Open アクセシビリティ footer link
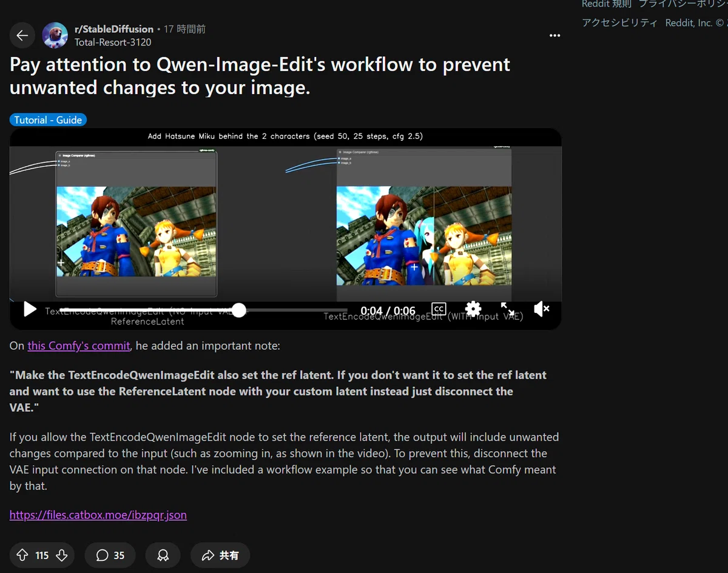 (x=619, y=23)
